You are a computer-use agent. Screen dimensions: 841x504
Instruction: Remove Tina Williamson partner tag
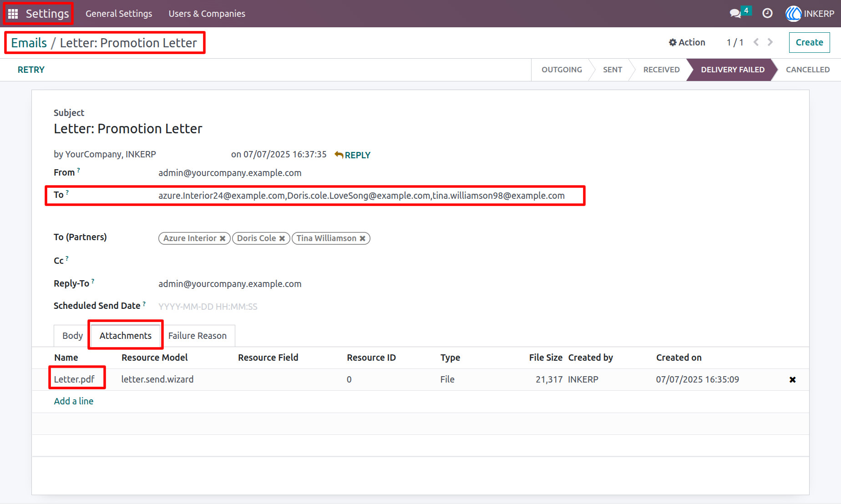pos(363,238)
